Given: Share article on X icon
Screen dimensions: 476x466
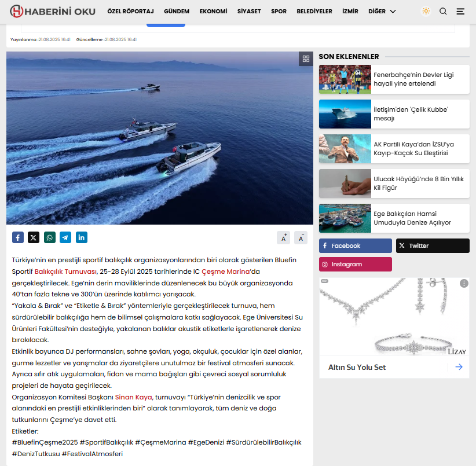Looking at the screenshot, I should pyautogui.click(x=34, y=237).
